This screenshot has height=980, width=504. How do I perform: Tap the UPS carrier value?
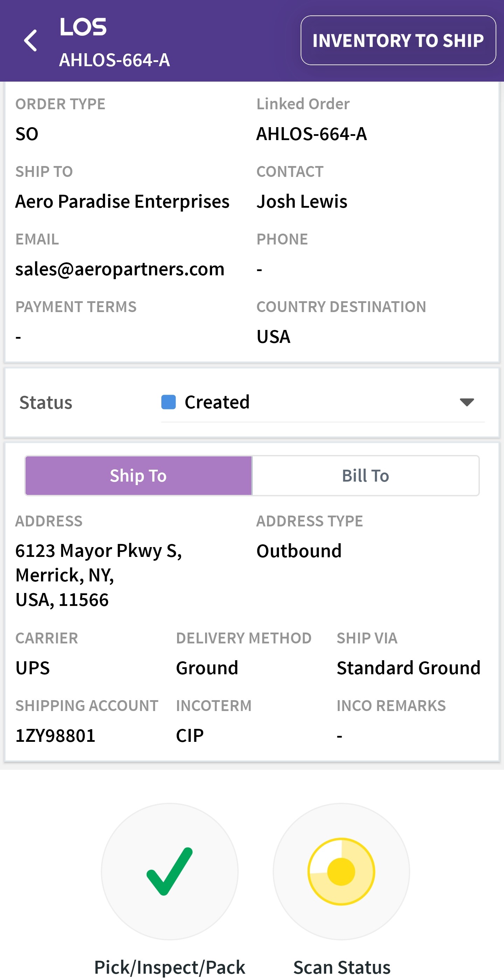pyautogui.click(x=33, y=668)
